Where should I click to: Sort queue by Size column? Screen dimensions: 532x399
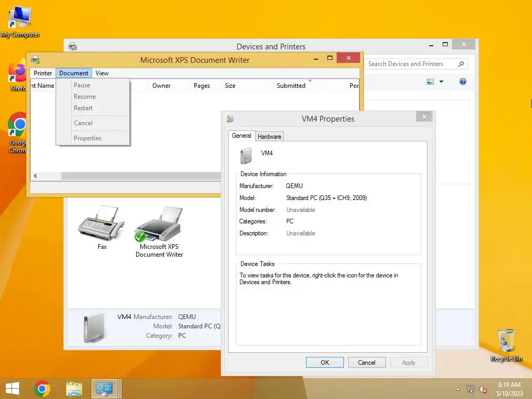click(247, 86)
